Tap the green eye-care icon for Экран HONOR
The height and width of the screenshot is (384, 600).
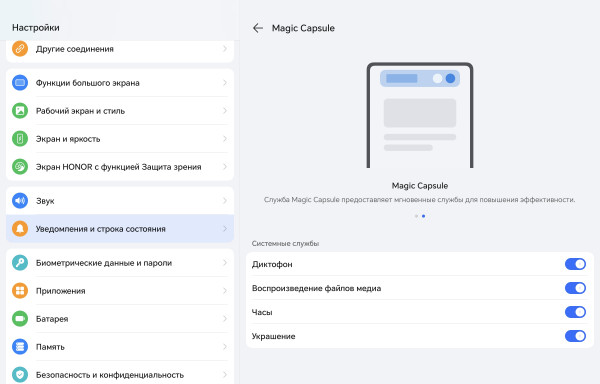20,167
